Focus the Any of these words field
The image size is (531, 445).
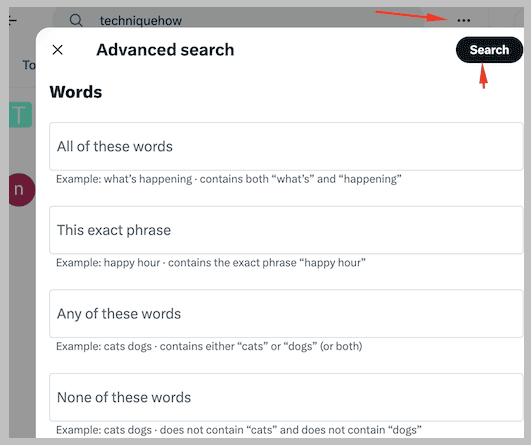click(286, 314)
